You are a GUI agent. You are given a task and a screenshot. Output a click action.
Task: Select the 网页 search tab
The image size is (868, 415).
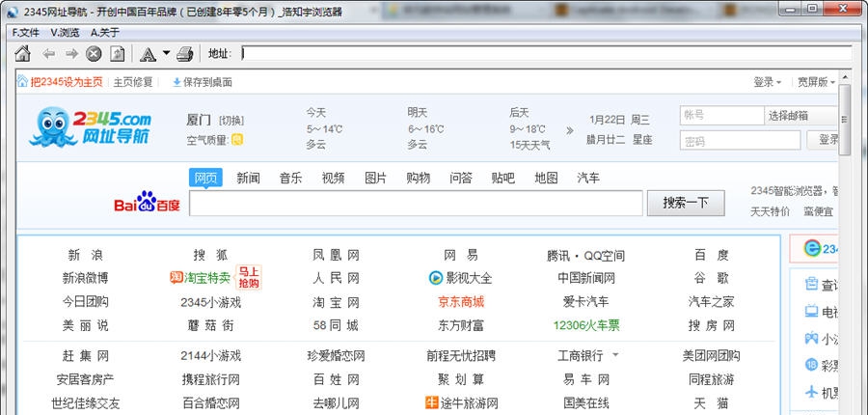205,178
